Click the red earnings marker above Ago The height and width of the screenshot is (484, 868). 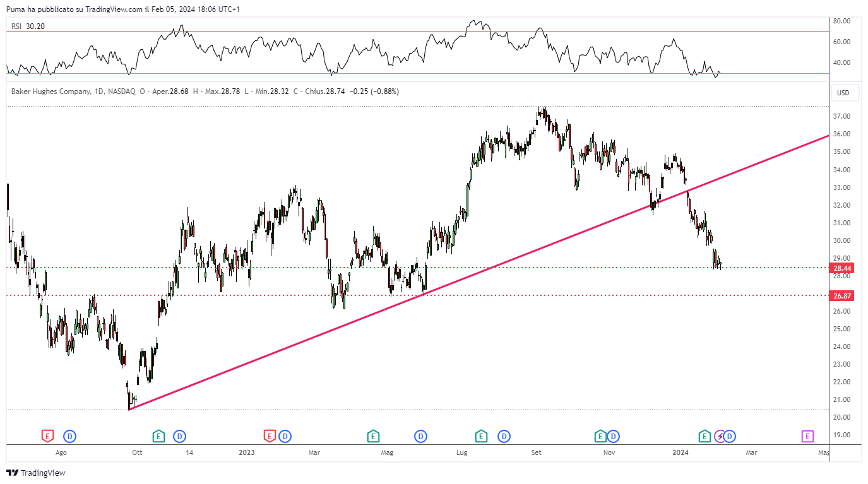coord(47,435)
